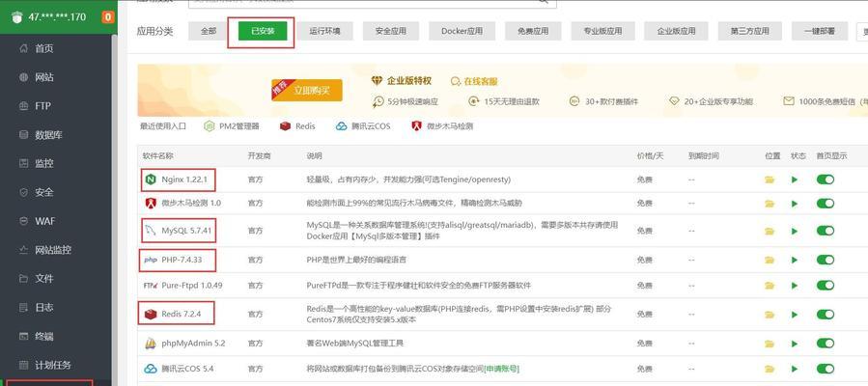Screen dimensions: 868x386
Task: Click the globe icon for 网站 in sidebar
Action: [x=23, y=77]
